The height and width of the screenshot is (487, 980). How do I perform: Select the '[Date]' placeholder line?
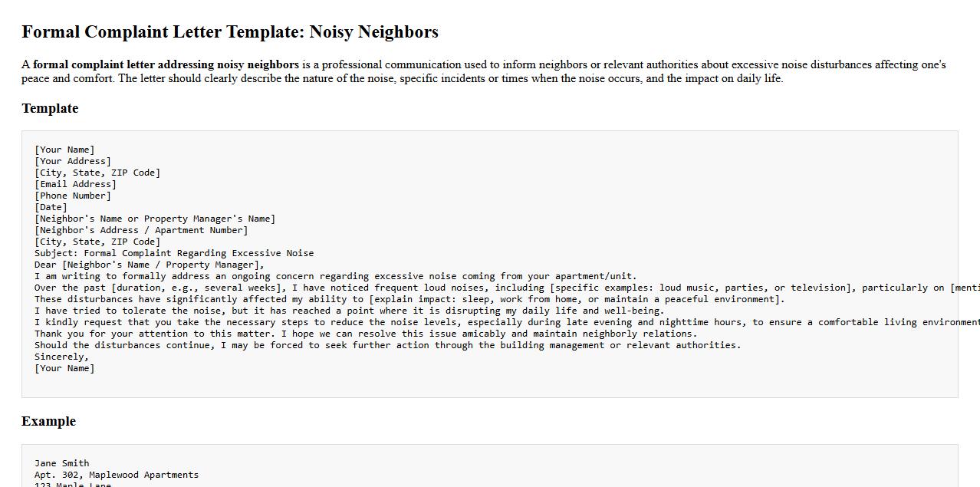51,207
